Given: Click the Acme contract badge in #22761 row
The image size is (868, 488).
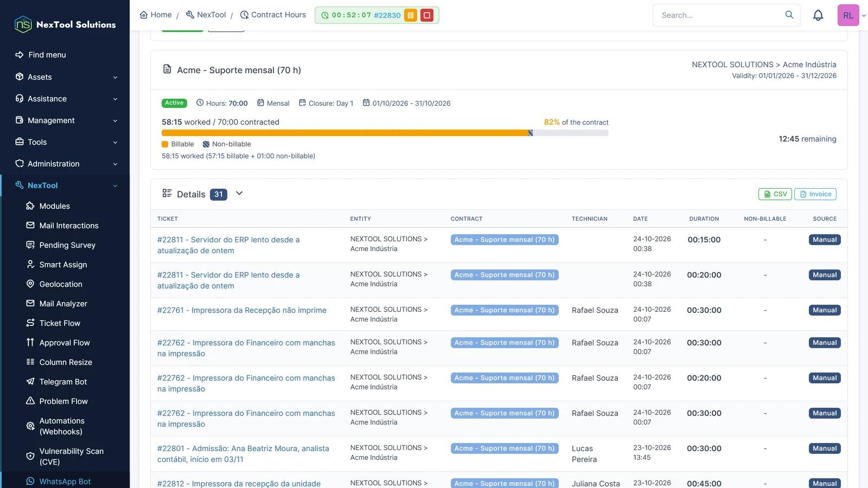Looking at the screenshot, I should pos(505,310).
